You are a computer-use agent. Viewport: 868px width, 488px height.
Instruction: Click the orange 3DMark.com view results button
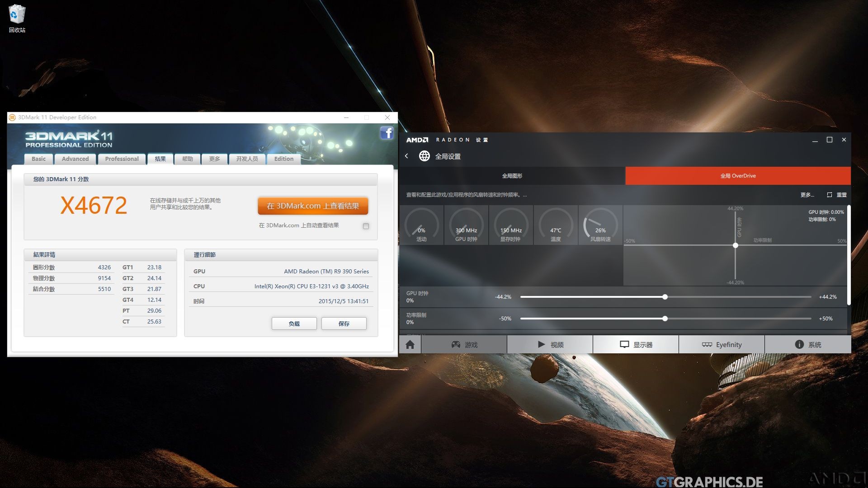click(x=313, y=206)
